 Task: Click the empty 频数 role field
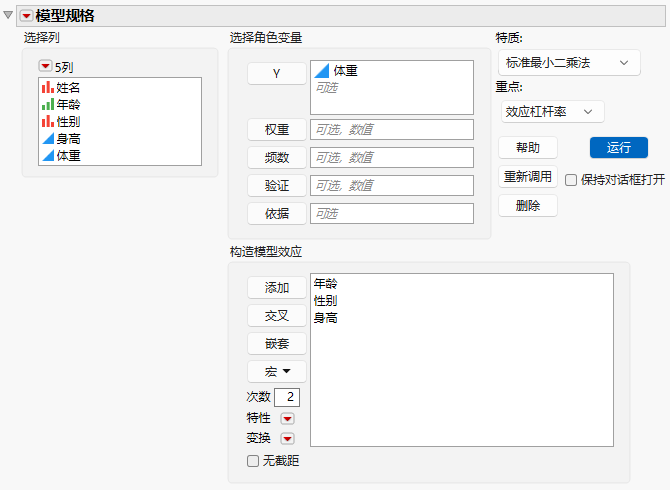(x=392, y=158)
